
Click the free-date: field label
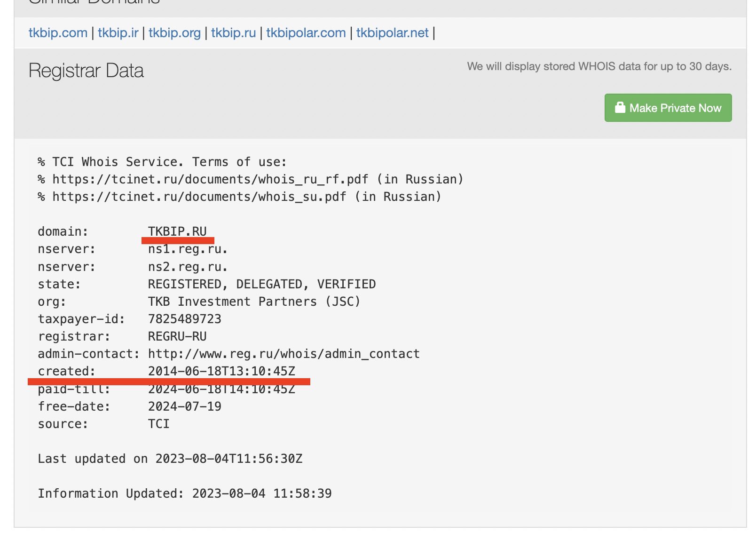pyautogui.click(x=74, y=406)
